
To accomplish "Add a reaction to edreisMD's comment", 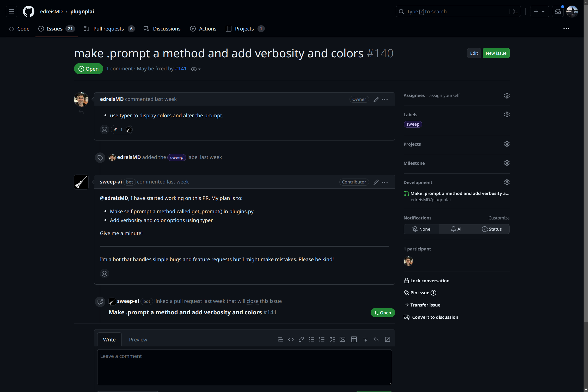I will point(105,130).
